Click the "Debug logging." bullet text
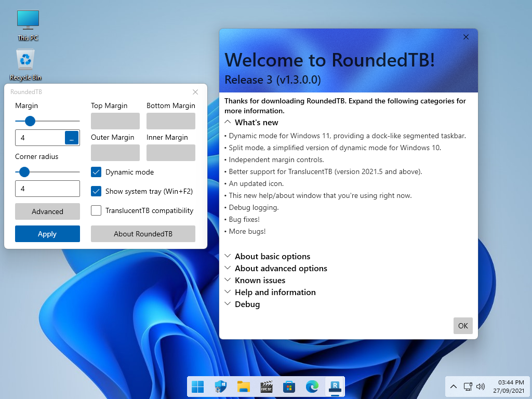Image resolution: width=532 pixels, height=399 pixels. click(254, 208)
